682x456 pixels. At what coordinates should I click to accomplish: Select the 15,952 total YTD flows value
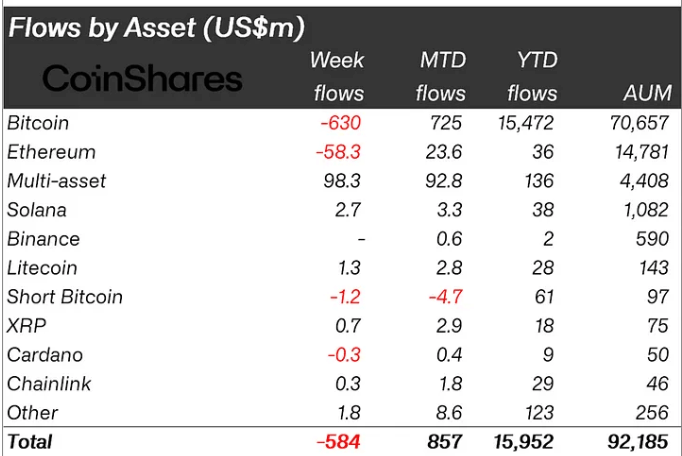pyautogui.click(x=523, y=441)
